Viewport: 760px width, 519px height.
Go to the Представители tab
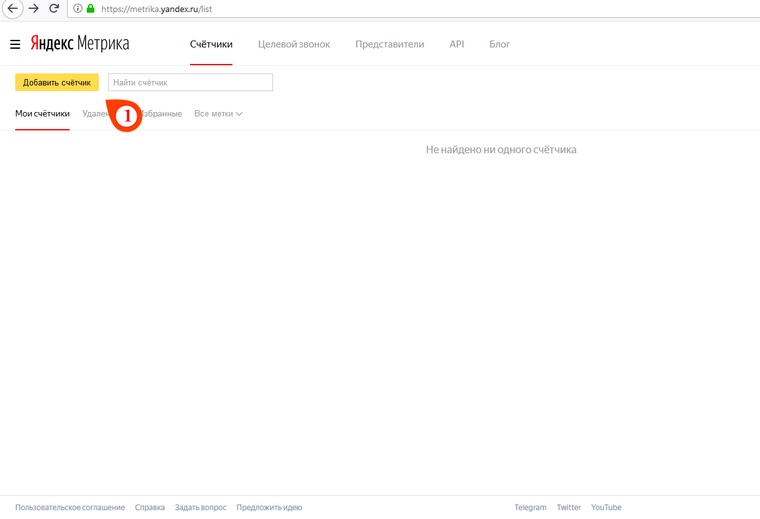pyautogui.click(x=389, y=44)
